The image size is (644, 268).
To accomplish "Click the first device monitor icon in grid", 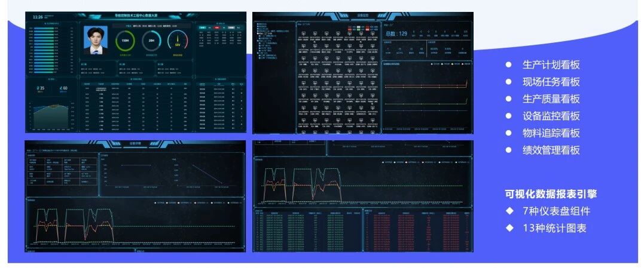I will 303,34.
